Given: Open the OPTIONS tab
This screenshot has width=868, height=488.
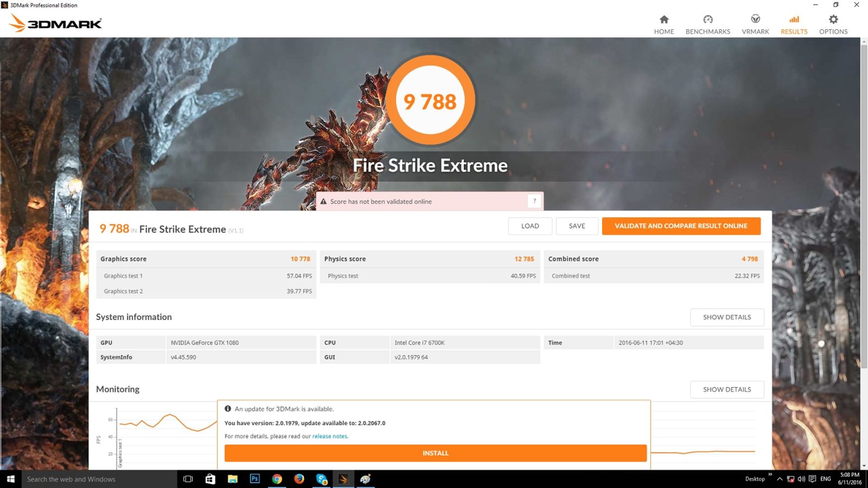Looking at the screenshot, I should (x=833, y=25).
